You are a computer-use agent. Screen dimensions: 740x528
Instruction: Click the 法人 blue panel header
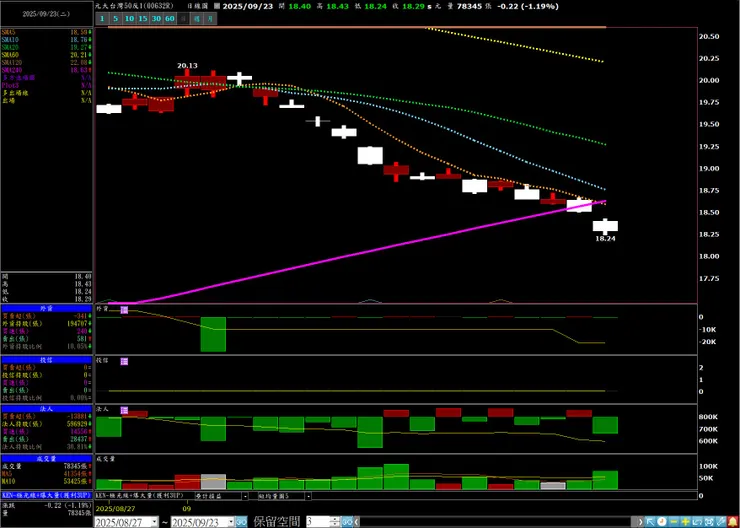coord(46,409)
